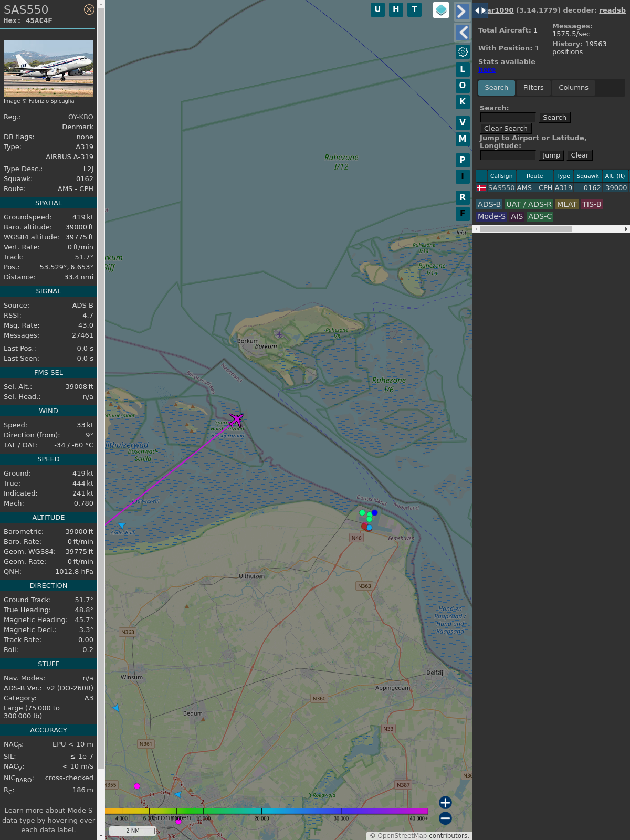Screen dimensions: 630x840
Task: Click the zoom out minus button
Action: click(445, 818)
